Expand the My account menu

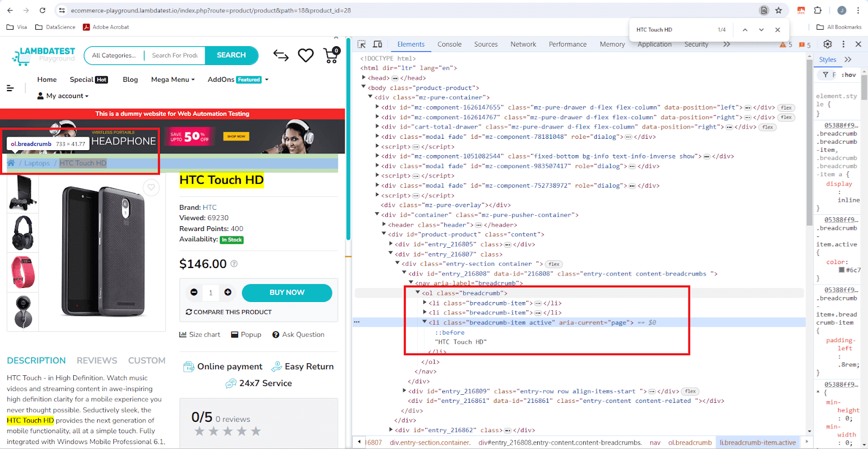tap(63, 96)
